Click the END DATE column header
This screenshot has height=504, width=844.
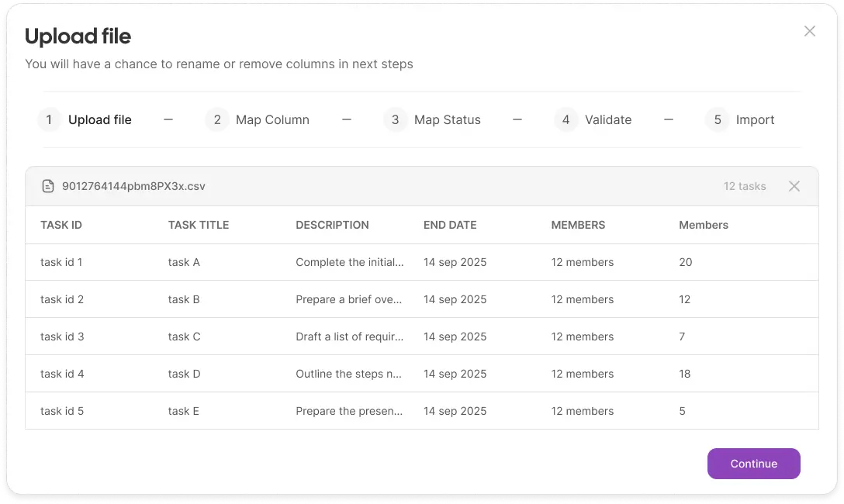click(450, 225)
